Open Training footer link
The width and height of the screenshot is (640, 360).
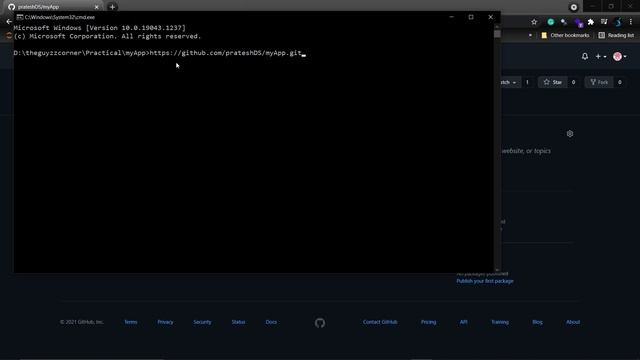click(x=500, y=322)
